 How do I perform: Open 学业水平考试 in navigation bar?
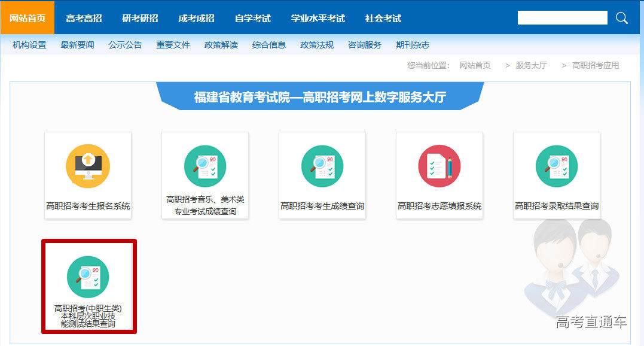pyautogui.click(x=318, y=18)
